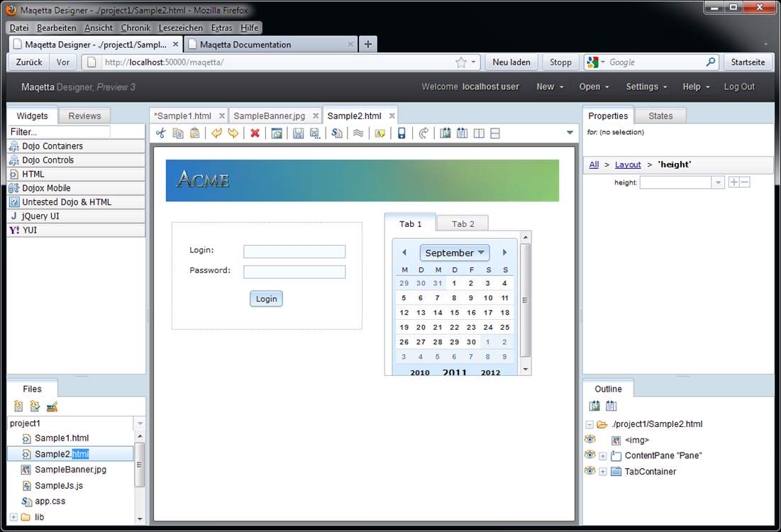Open the September month dropdown in calendar

455,253
